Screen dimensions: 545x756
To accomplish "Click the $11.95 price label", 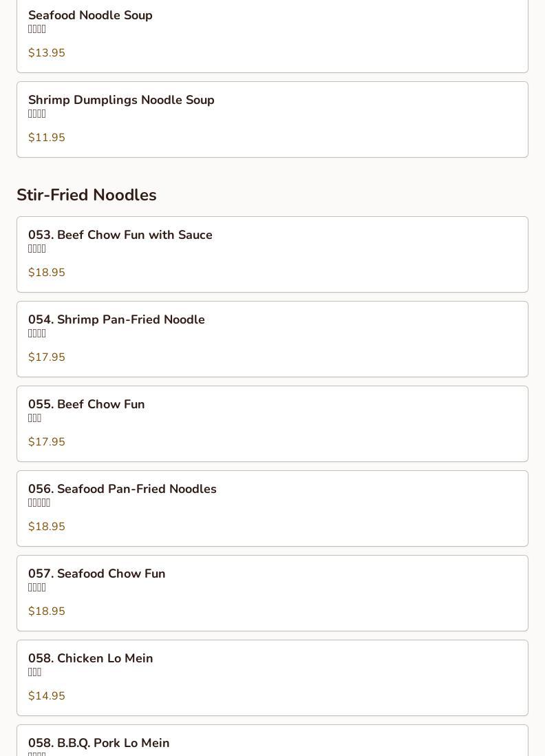I will [47, 138].
